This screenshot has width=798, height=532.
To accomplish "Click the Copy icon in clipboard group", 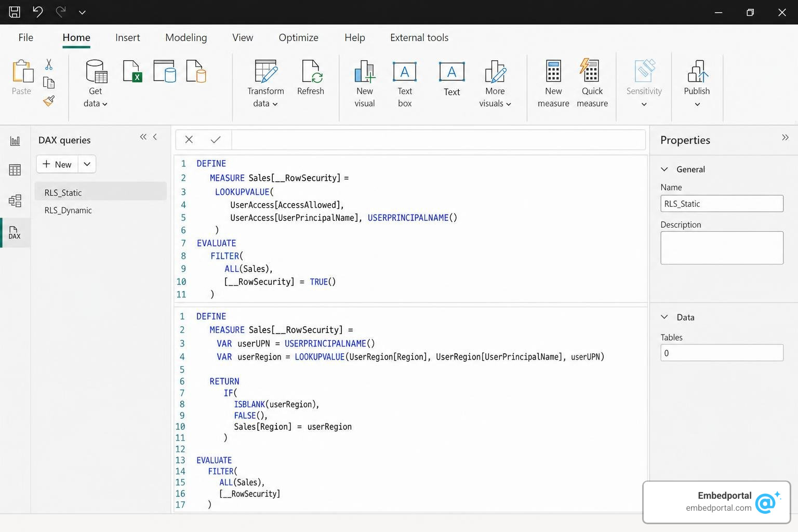I will pyautogui.click(x=49, y=83).
